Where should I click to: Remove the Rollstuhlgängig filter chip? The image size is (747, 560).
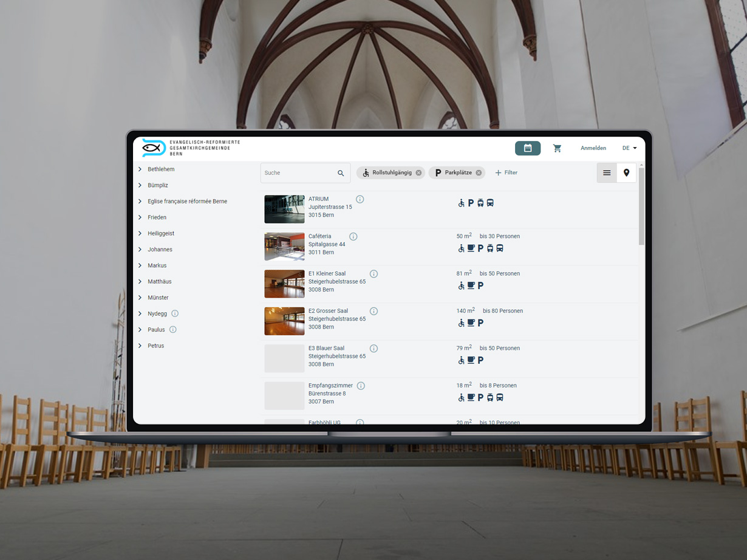pyautogui.click(x=418, y=173)
